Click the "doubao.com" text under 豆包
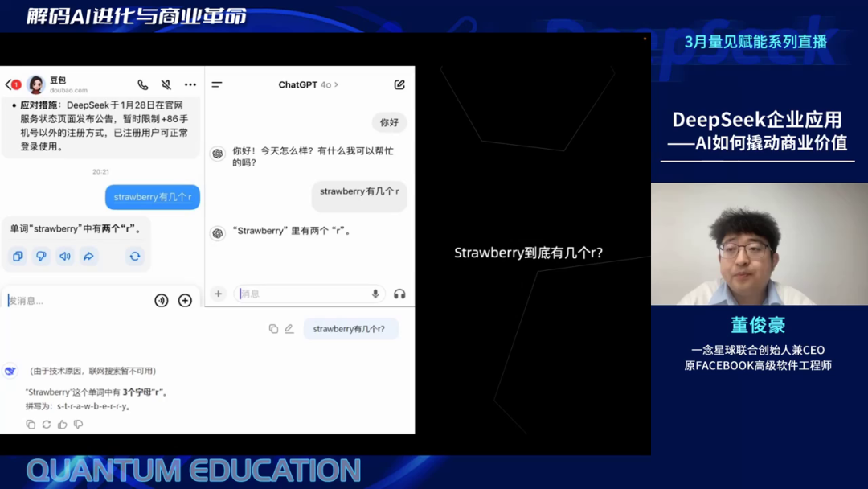Image resolution: width=868 pixels, height=489 pixels. tap(68, 90)
